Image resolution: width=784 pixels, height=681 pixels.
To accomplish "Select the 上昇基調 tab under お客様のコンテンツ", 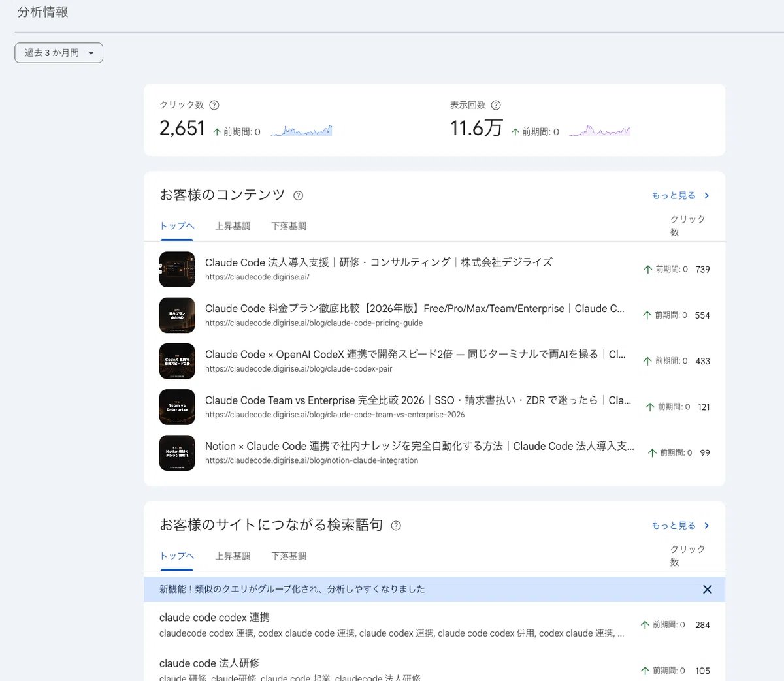I will pyautogui.click(x=233, y=226).
